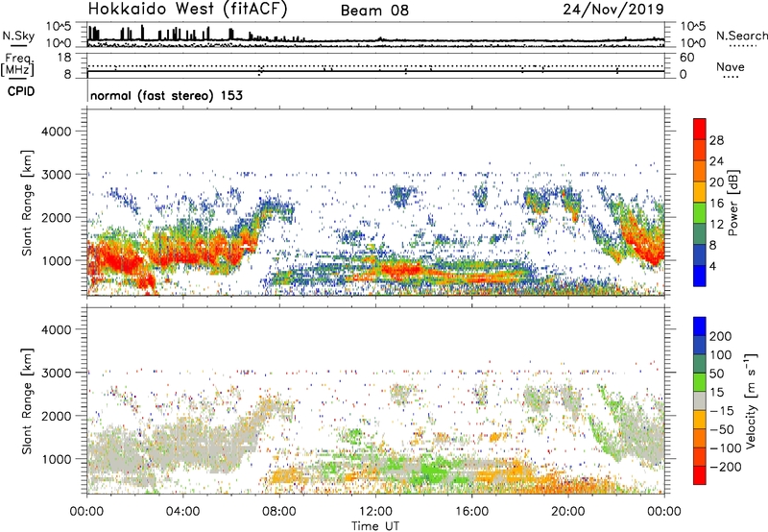The image size is (768, 532).
Task: Click the "12" tick on the Power color bar
Action: 716,225
